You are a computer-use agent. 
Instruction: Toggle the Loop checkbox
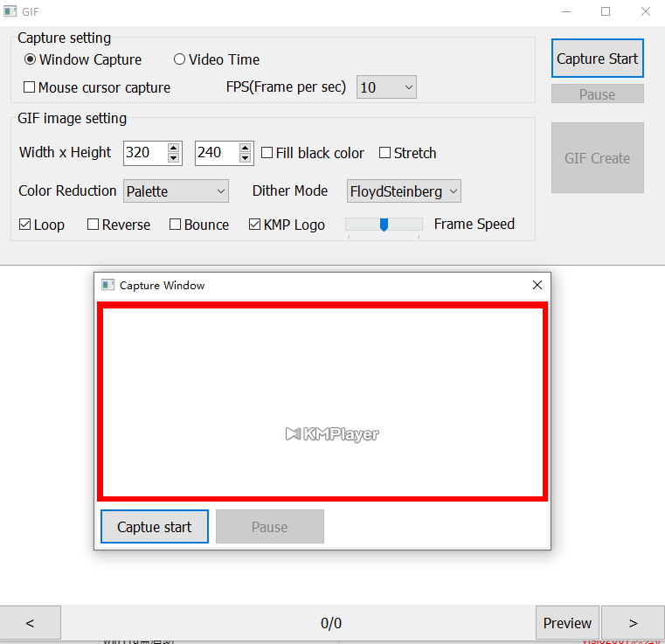coord(25,225)
